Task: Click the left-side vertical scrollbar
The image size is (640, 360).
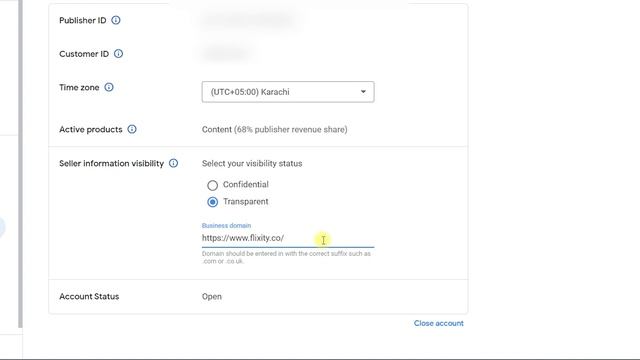Action: coord(20,163)
